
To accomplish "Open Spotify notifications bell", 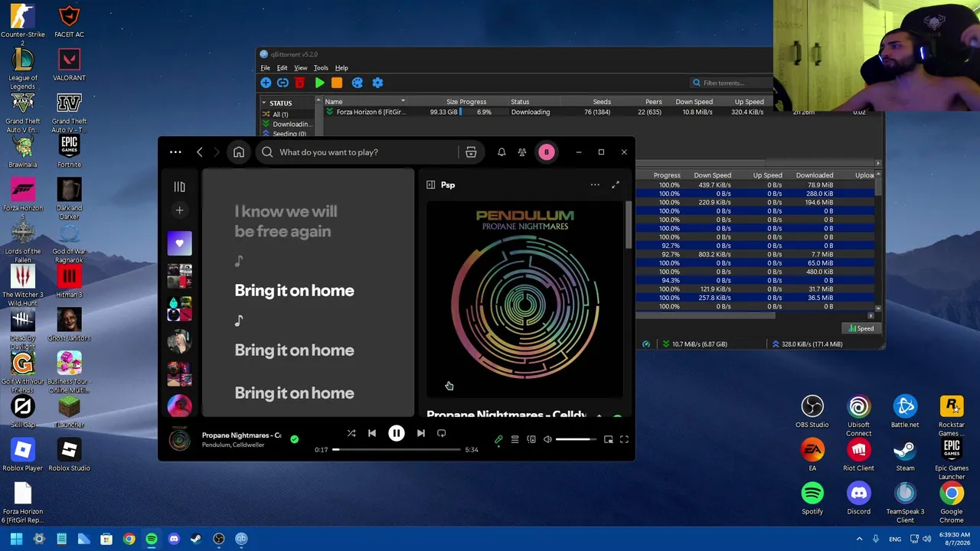I will pyautogui.click(x=501, y=152).
